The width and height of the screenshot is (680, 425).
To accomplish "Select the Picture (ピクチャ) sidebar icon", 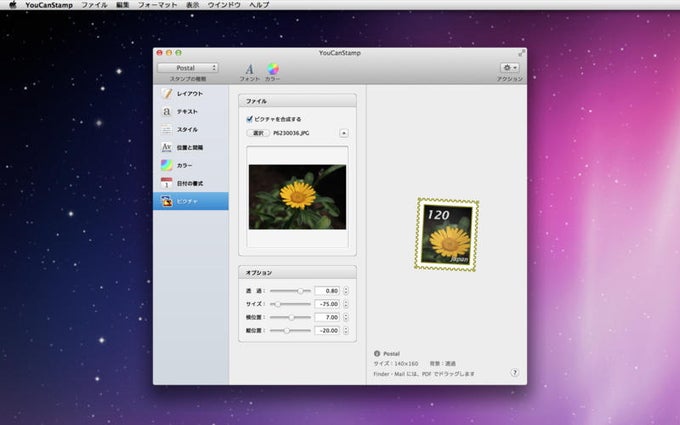I will click(167, 201).
